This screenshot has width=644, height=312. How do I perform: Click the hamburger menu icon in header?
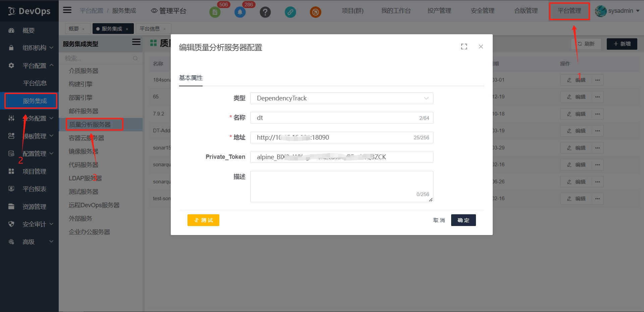(67, 10)
